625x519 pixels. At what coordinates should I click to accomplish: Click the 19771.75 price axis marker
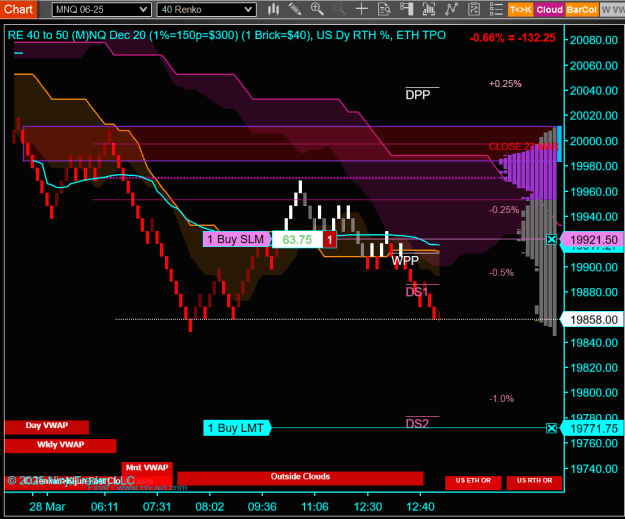593,428
